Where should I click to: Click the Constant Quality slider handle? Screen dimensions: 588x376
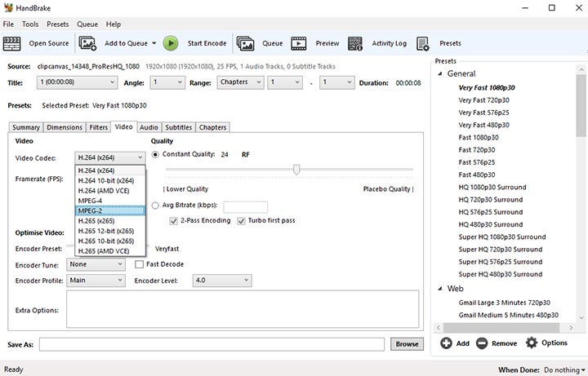(296, 170)
